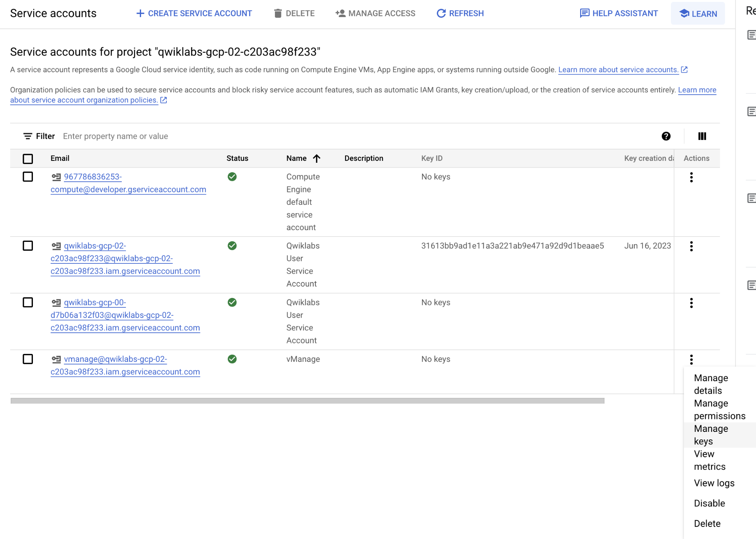The width and height of the screenshot is (756, 539).
Task: Open actions menu for qwiklabs-gcp-02 account
Action: [x=691, y=246]
